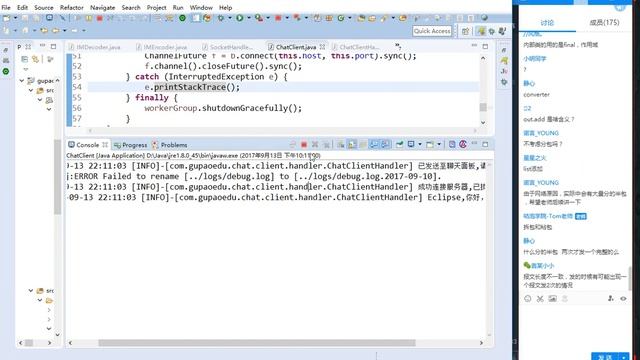Screen dimensions: 640x360
Task: Minimize the Console panel
Action: (x=474, y=144)
